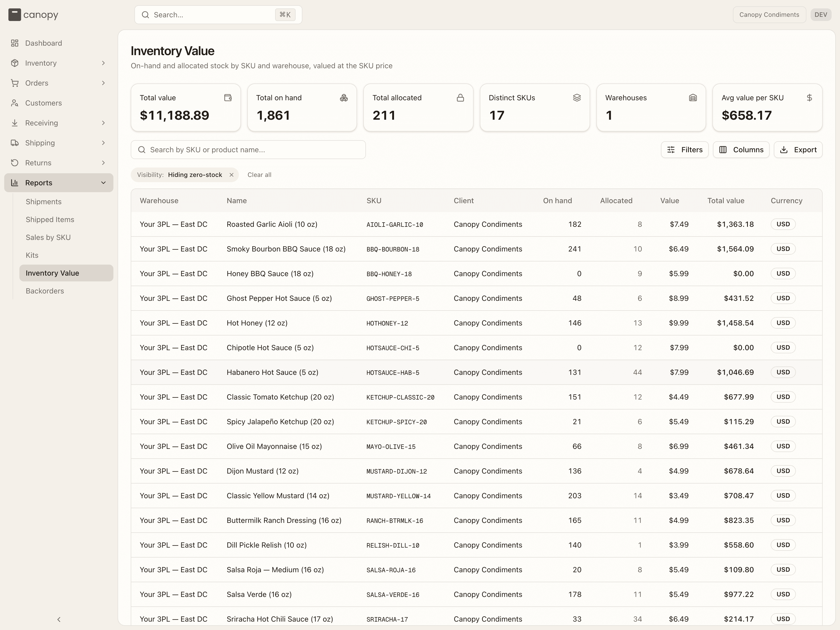
Task: Click the Reports bar chart icon
Action: coord(15,183)
